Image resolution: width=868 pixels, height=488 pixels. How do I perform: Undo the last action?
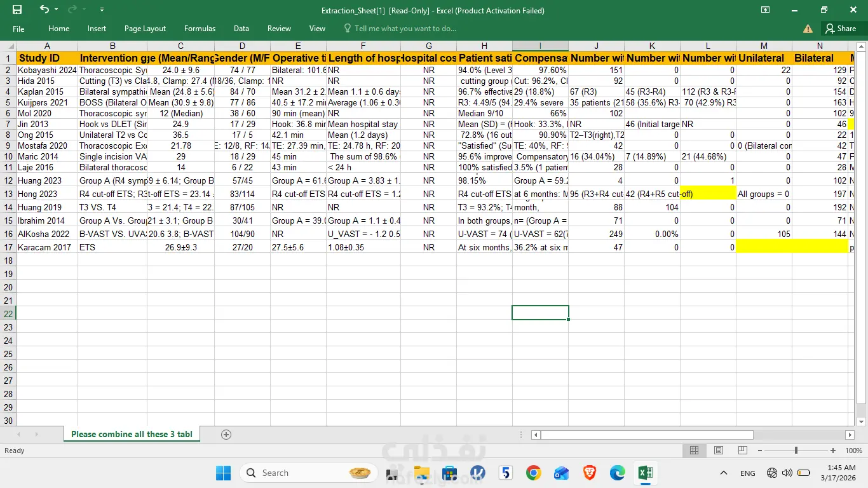click(x=44, y=10)
